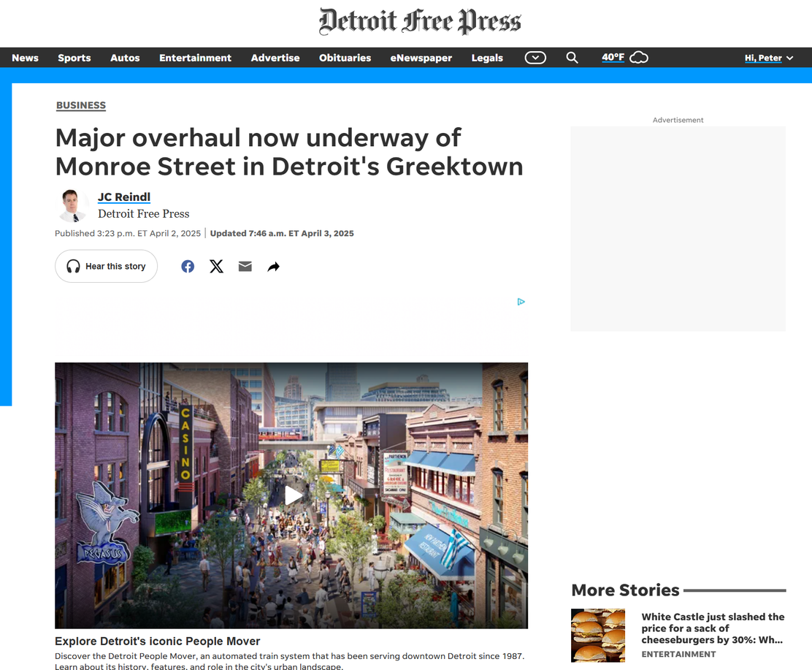
Task: Open the eNewspaper link
Action: pos(421,58)
